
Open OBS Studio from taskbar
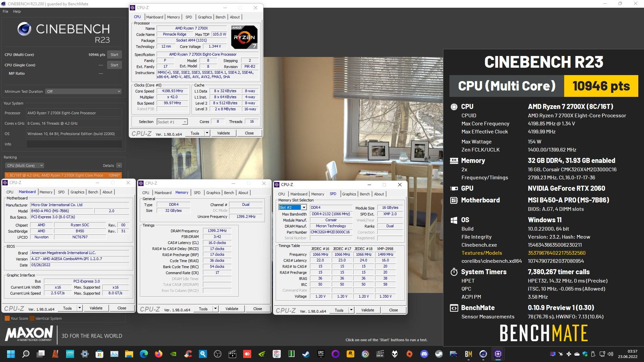click(218, 354)
